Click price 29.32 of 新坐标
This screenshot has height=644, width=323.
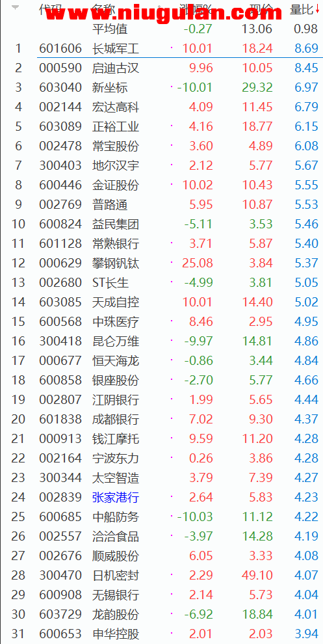257,87
